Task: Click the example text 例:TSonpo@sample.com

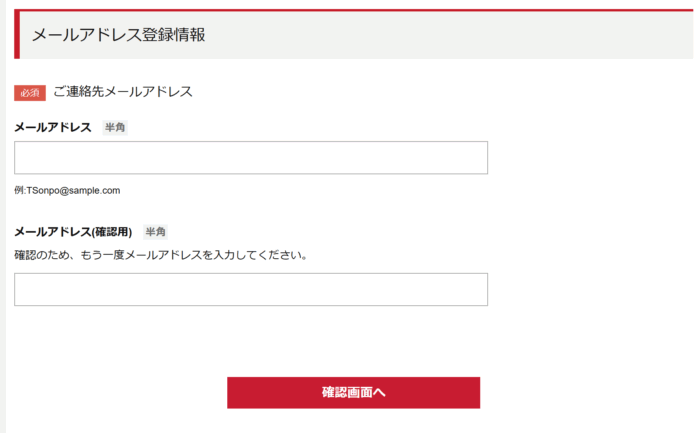Action: (x=67, y=190)
